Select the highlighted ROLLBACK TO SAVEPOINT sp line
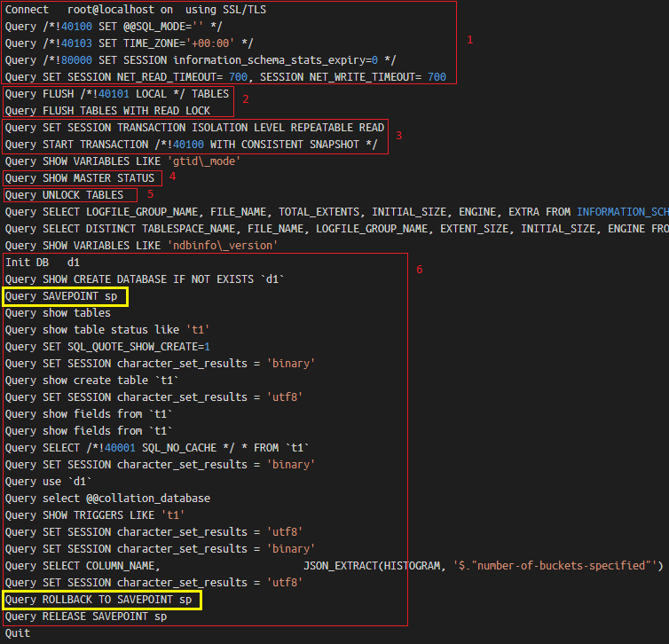The width and height of the screenshot is (669, 644). tap(101, 600)
